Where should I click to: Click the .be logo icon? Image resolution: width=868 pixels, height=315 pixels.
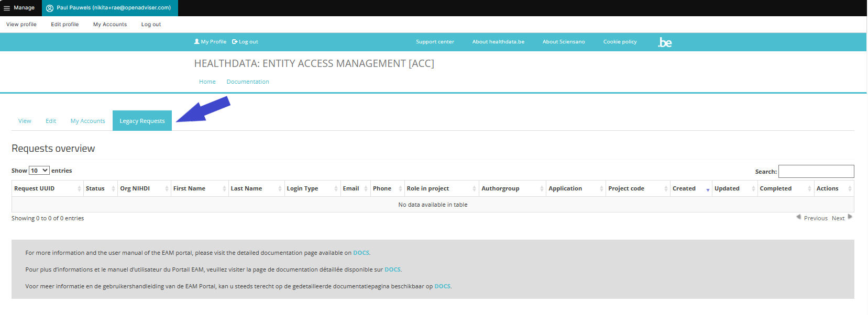[x=665, y=42]
